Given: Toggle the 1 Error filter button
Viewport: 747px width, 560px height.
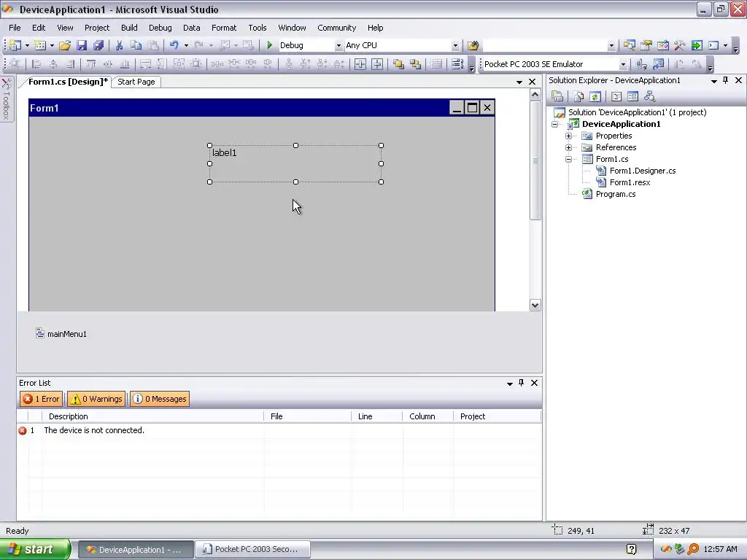Looking at the screenshot, I should click(x=42, y=399).
